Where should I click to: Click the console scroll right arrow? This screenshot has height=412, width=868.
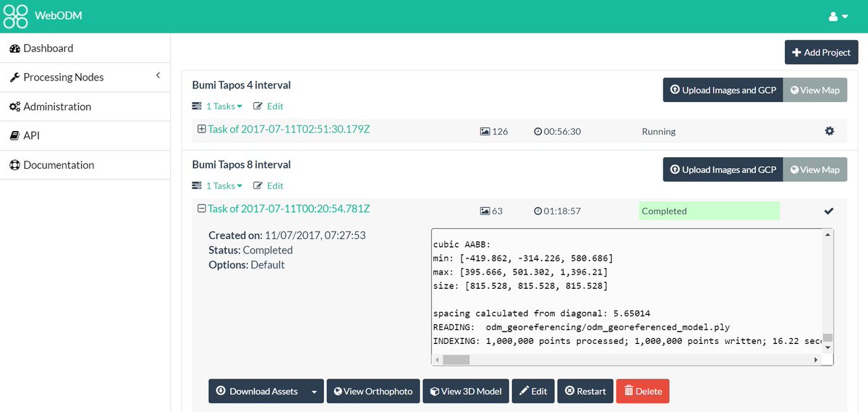click(817, 359)
